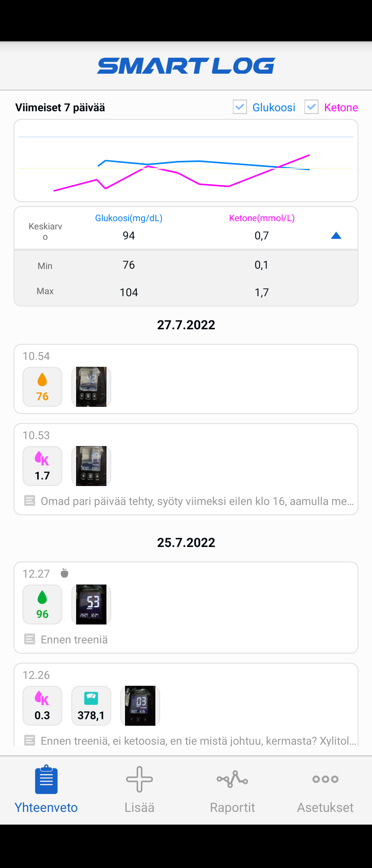
Task: Tap the 7-day glucose and ketone chart
Action: point(186,161)
